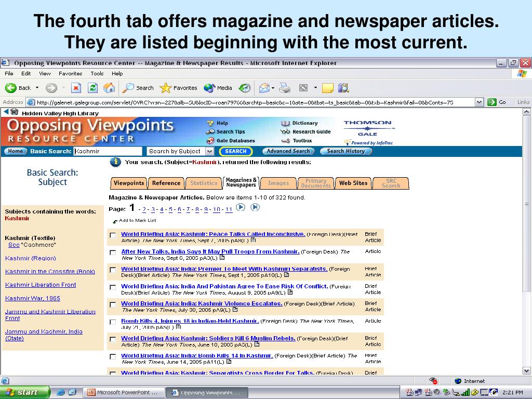The image size is (532, 399).
Task: Open the View menu
Action: [x=45, y=74]
